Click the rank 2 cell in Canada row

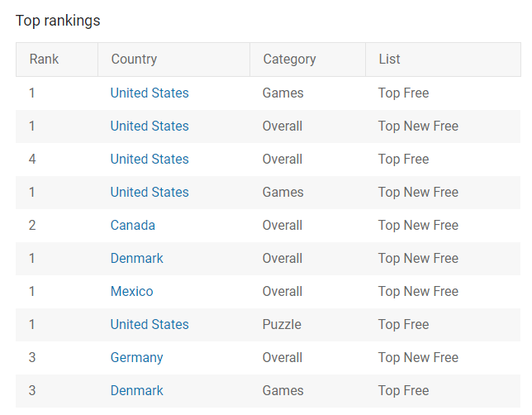[32, 226]
